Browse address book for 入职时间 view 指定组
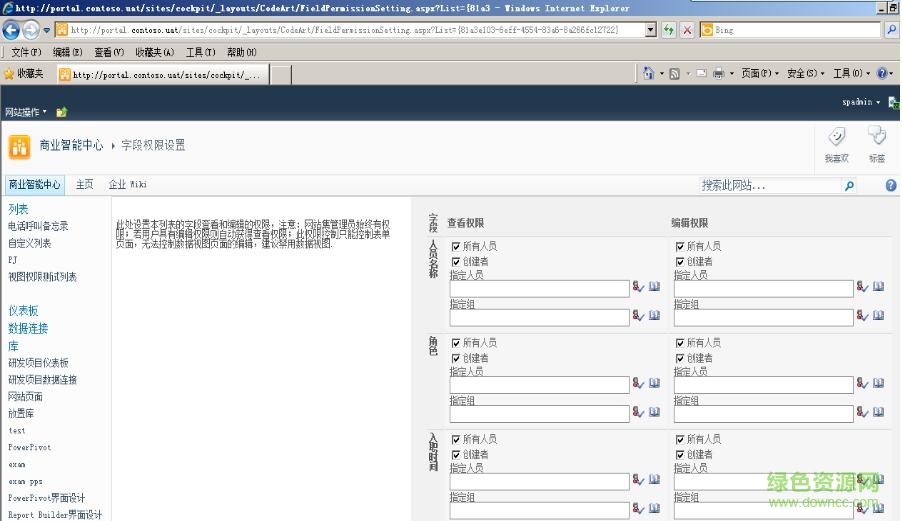 [x=655, y=508]
